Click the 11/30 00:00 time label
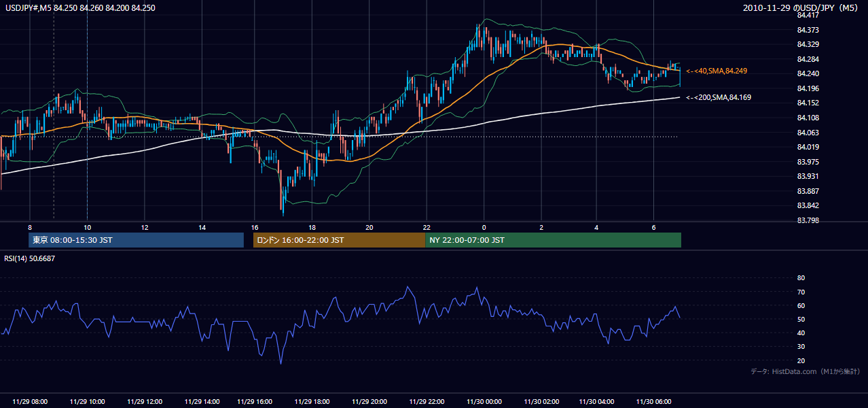 click(x=484, y=402)
